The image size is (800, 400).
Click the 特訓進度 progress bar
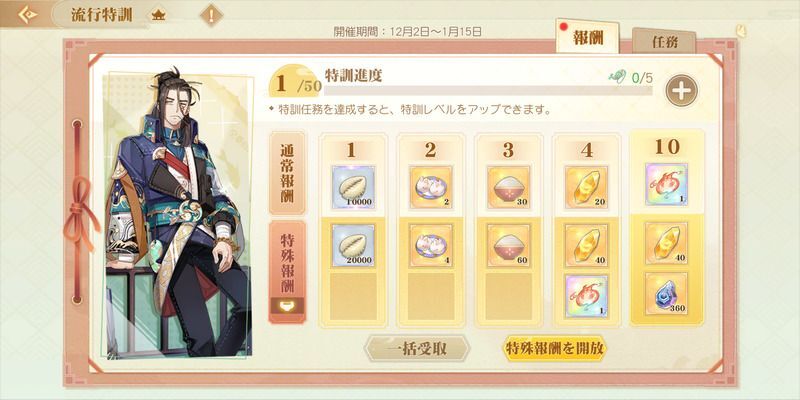click(x=488, y=91)
